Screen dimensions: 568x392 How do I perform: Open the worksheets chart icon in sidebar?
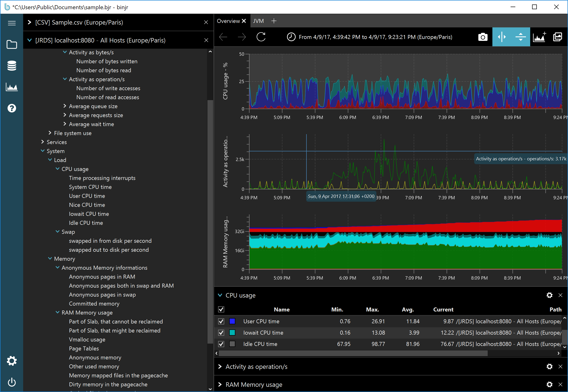point(12,87)
